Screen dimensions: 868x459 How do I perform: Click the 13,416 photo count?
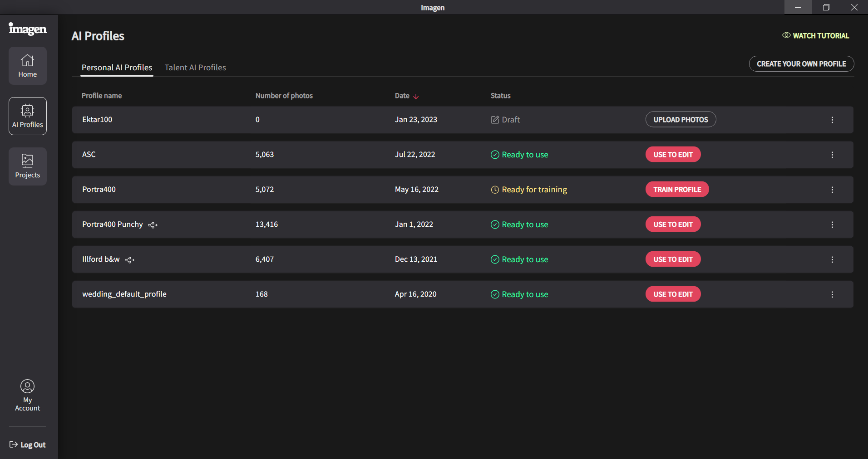coord(266,224)
